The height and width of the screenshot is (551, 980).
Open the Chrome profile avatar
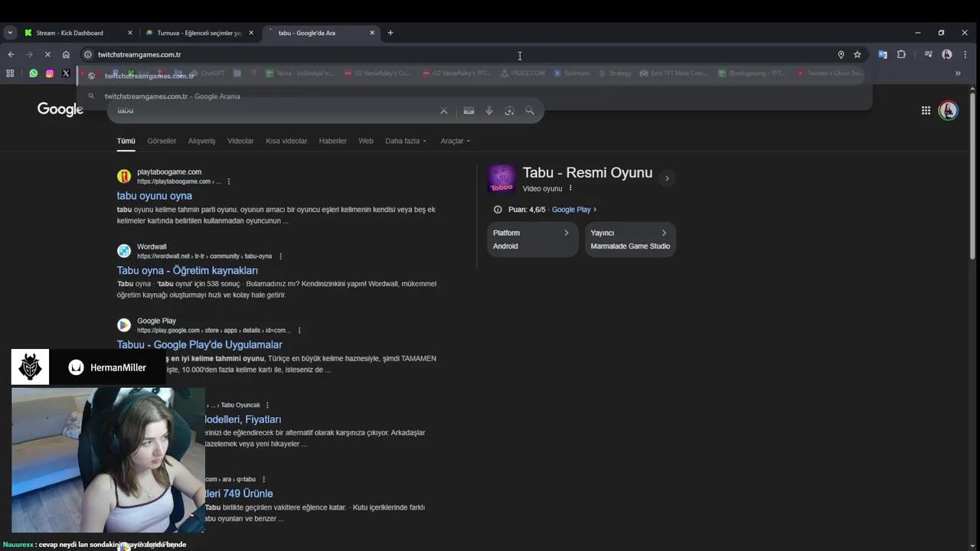pos(947,54)
